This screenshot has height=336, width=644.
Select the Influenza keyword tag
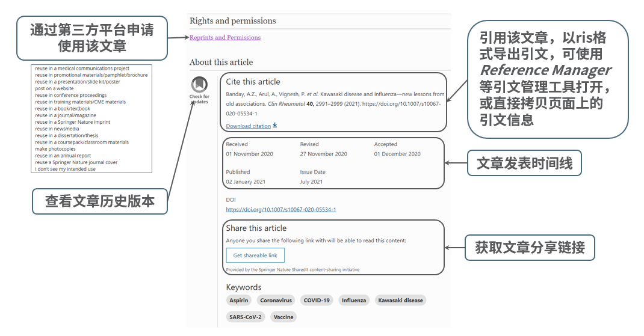tap(354, 301)
